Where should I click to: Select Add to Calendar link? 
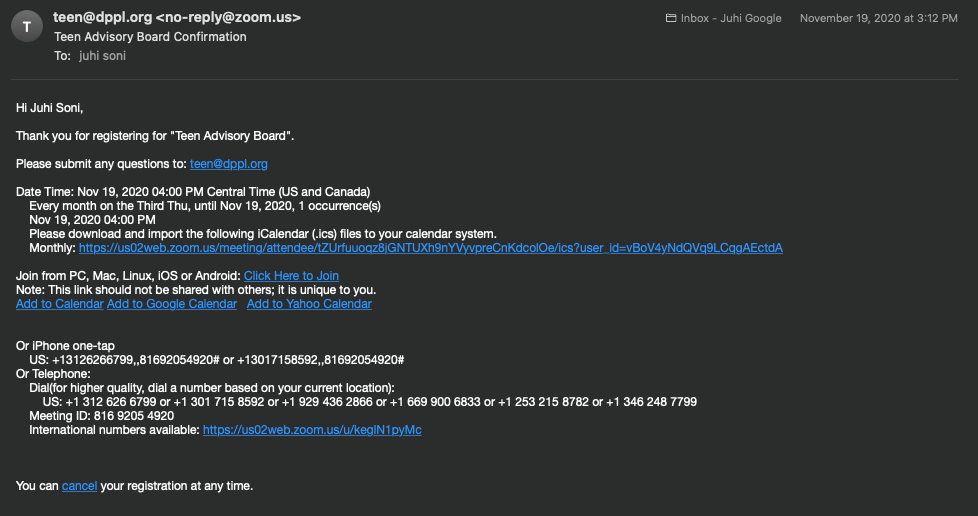point(59,304)
